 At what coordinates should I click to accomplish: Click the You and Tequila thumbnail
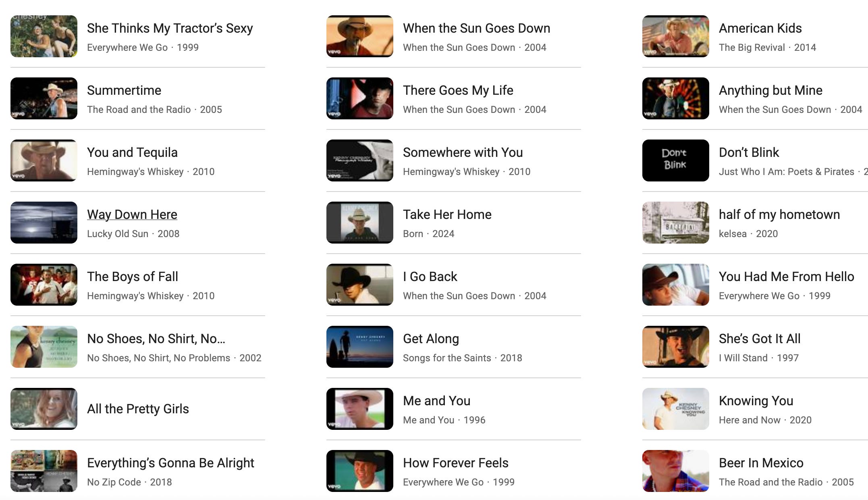tap(44, 160)
